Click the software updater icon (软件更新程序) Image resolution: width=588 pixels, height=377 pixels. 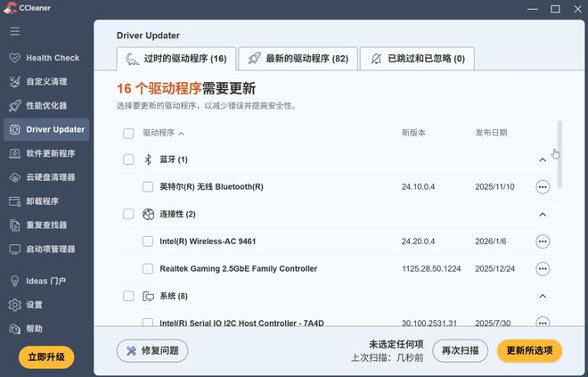15,153
